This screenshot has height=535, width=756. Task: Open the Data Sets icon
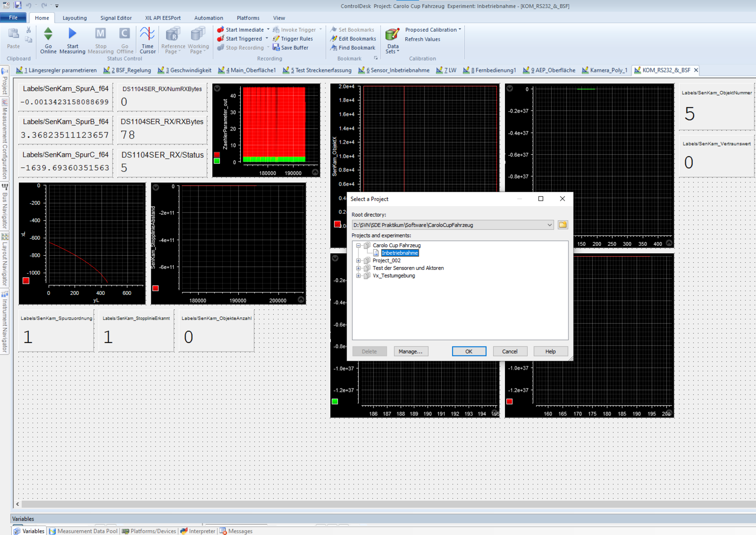[392, 35]
